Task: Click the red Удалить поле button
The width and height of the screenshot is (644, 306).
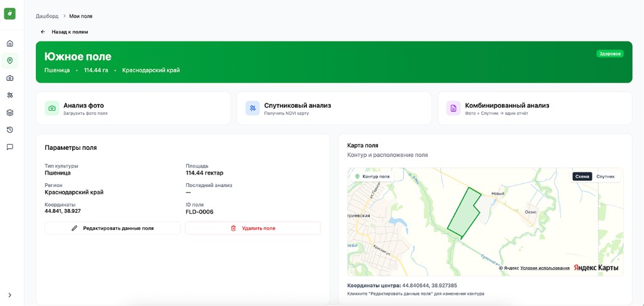Action: pos(253,228)
